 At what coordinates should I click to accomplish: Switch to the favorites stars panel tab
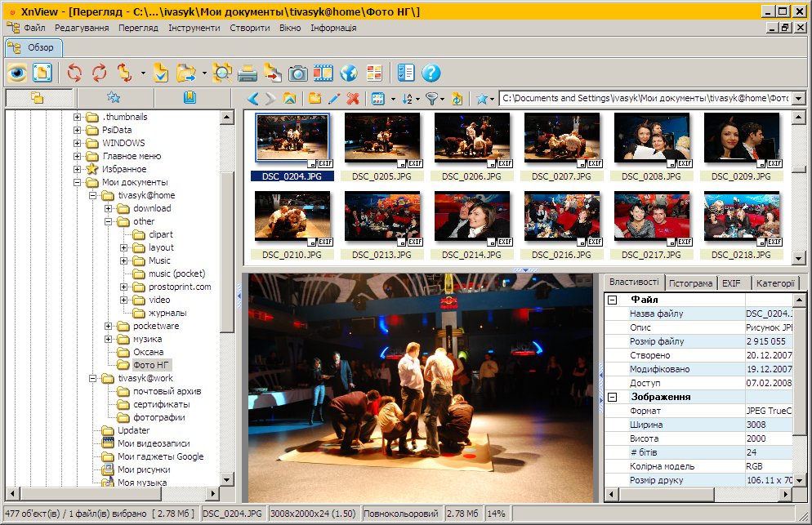[114, 98]
